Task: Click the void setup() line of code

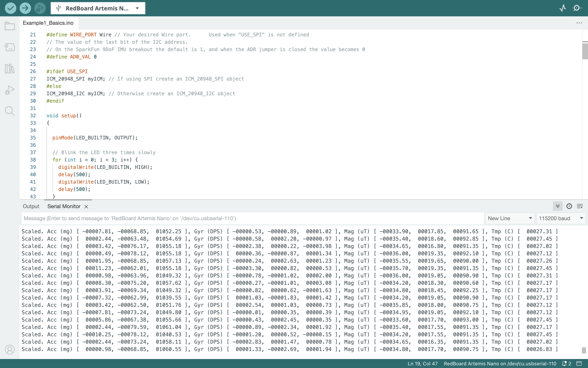Action: point(64,116)
